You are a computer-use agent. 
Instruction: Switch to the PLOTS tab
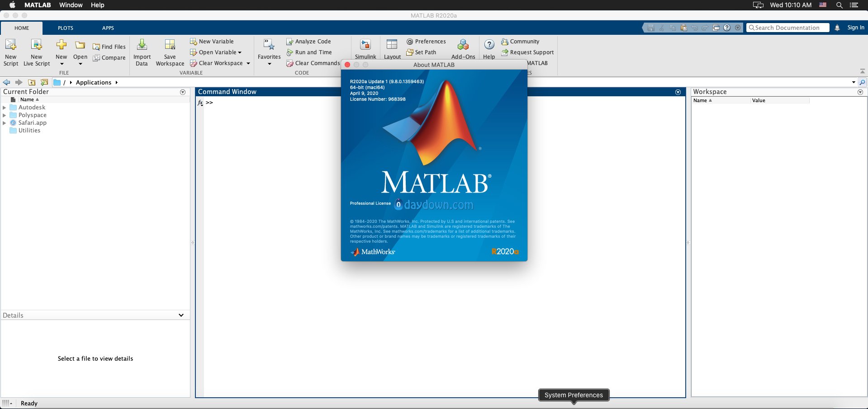pyautogui.click(x=66, y=28)
